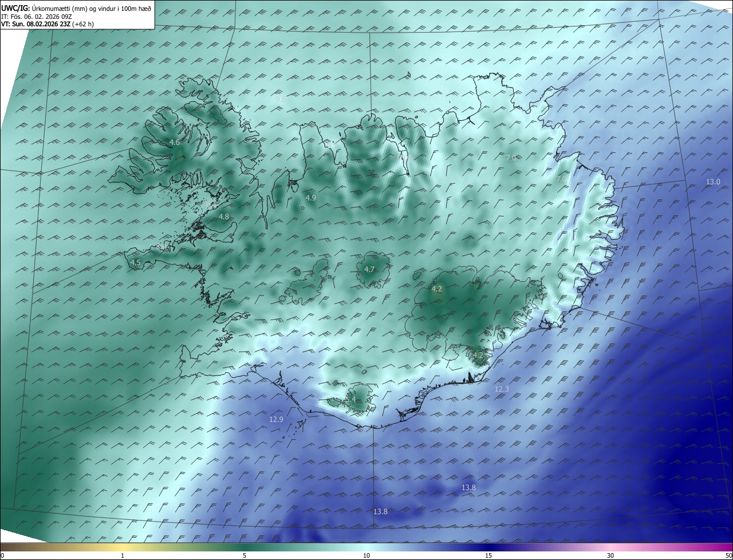Image resolution: width=733 pixels, height=560 pixels.
Task: Click the 9.6 value label on the map
Action: [x=281, y=99]
